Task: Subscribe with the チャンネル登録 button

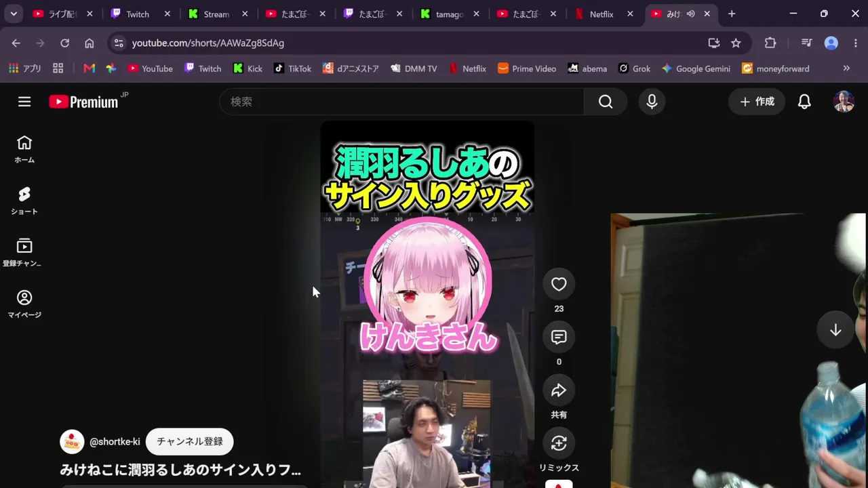Action: click(190, 442)
